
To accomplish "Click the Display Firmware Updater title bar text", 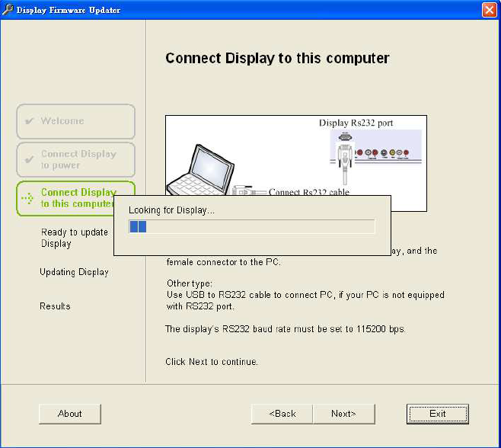I will 69,10.
